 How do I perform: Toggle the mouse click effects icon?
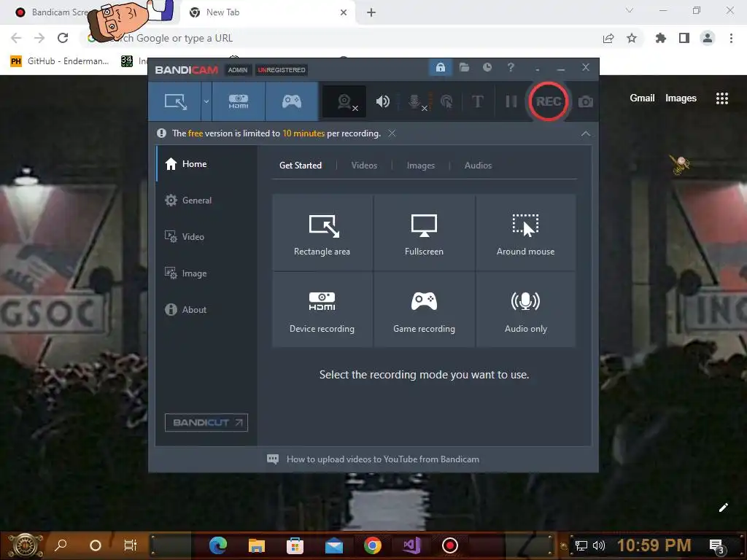pos(446,101)
